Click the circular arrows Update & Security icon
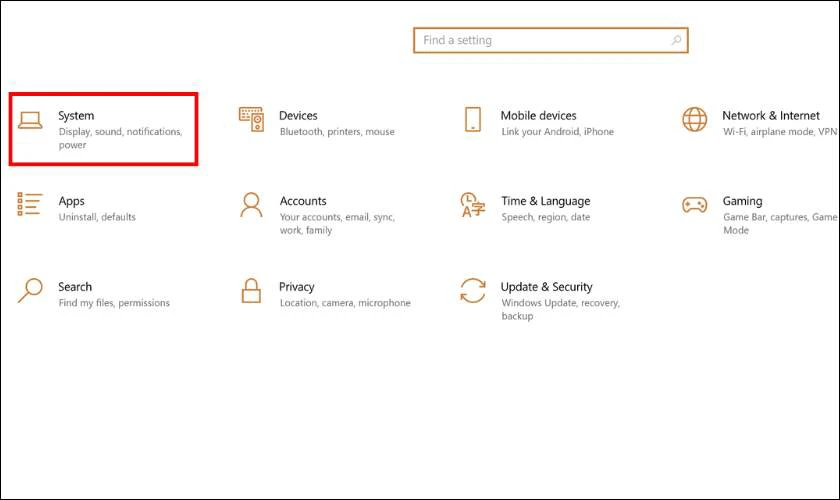Image resolution: width=840 pixels, height=500 pixels. 473,291
